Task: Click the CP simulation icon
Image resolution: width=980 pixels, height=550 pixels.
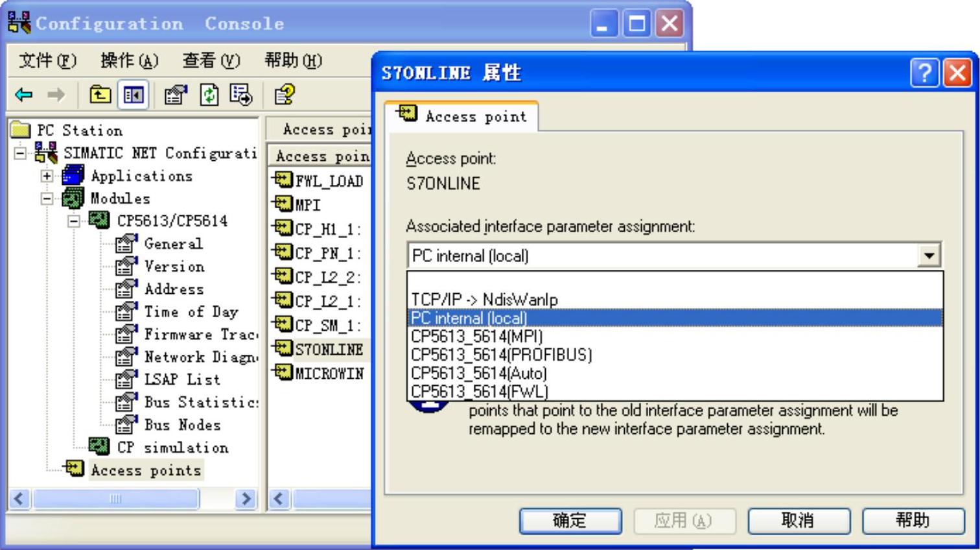Action: [99, 446]
